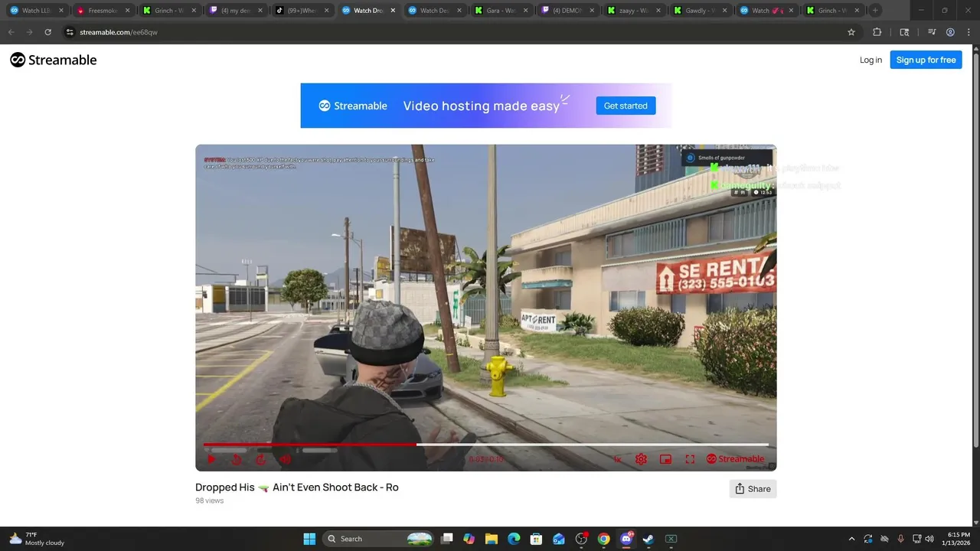Open the volume tray icon
Image resolution: width=980 pixels, height=551 pixels.
pos(930,539)
